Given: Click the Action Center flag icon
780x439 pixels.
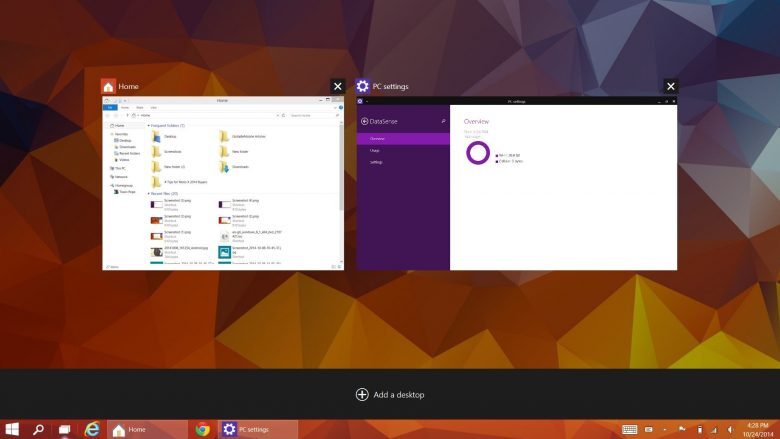Looking at the screenshot, I should pyautogui.click(x=682, y=429).
